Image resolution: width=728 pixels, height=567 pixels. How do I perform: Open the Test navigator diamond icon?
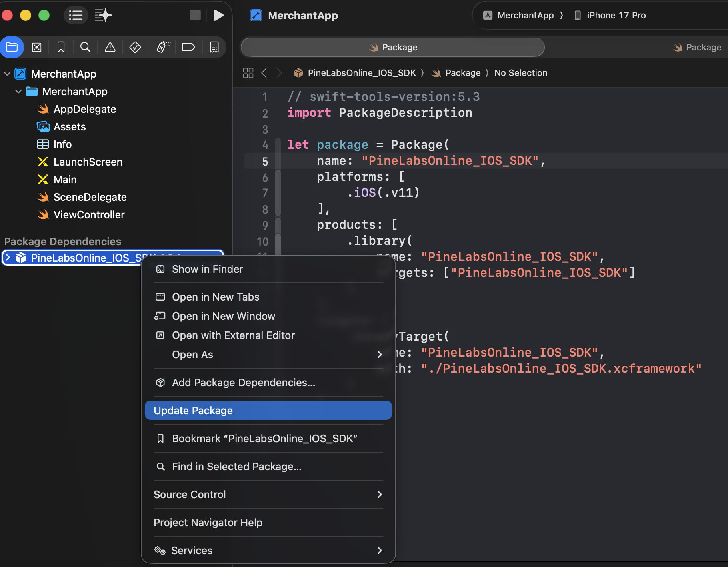click(135, 47)
